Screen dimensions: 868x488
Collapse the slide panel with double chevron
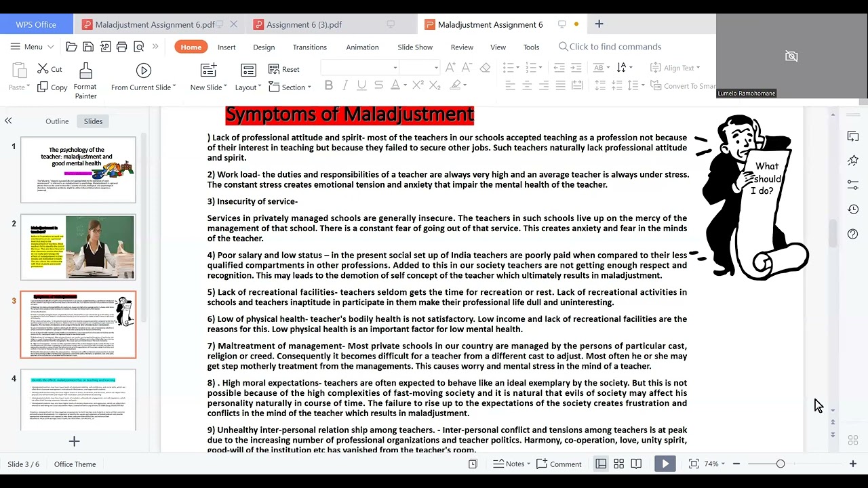tap(8, 121)
